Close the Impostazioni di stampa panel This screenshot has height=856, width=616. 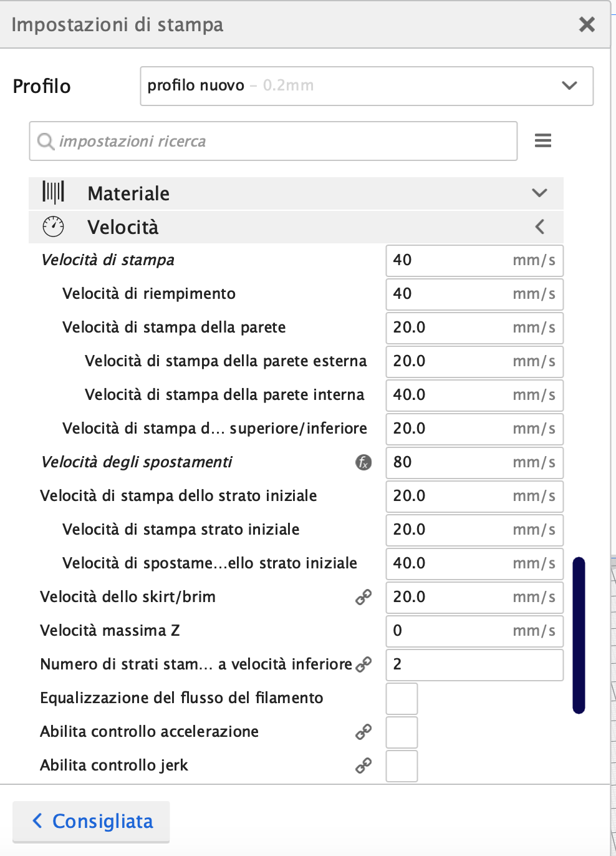[x=587, y=24]
